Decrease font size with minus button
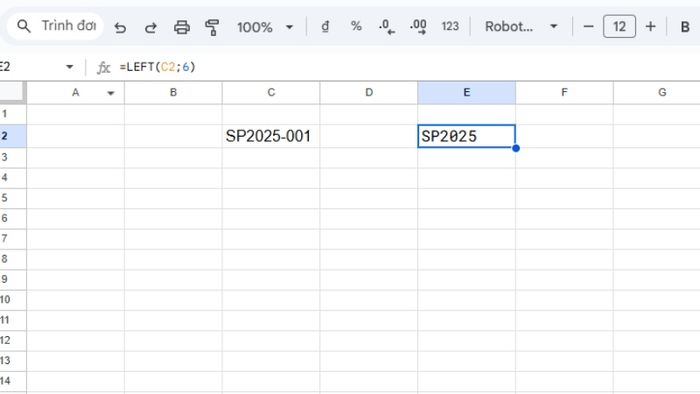This screenshot has height=394, width=700. tap(588, 27)
